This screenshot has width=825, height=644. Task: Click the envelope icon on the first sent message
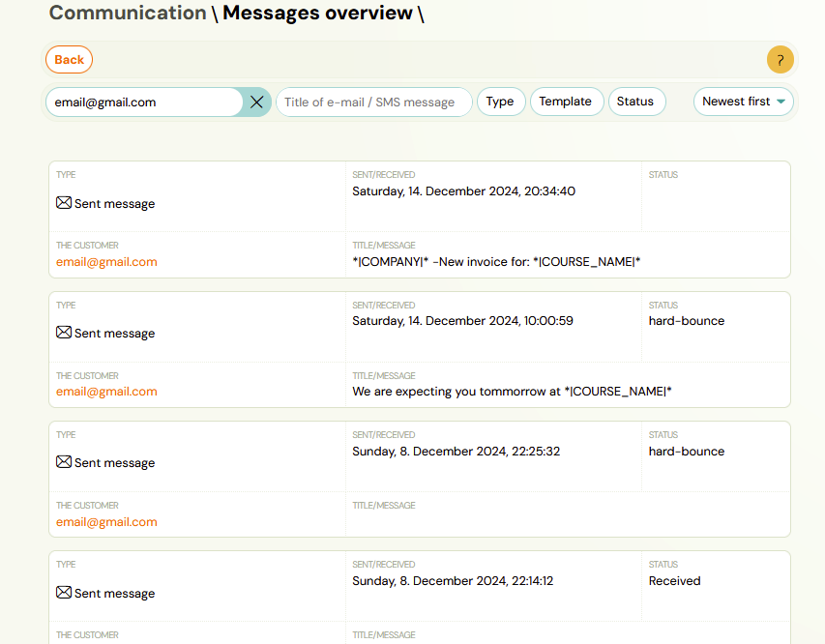pos(63,203)
